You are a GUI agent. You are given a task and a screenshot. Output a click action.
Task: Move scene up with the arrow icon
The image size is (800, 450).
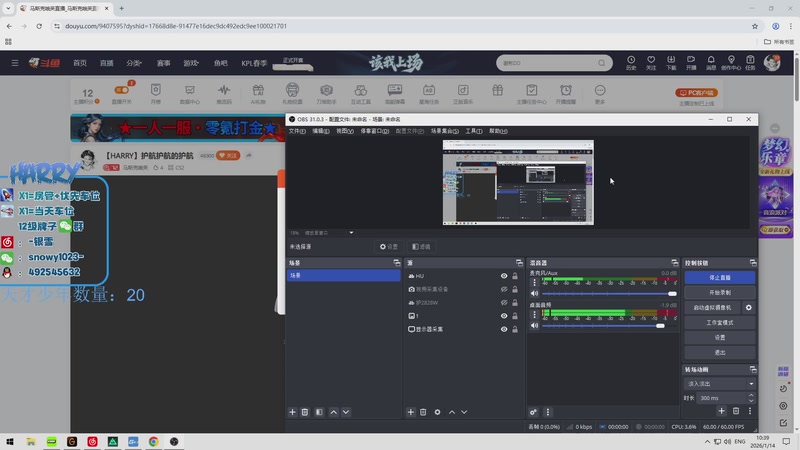[333, 412]
